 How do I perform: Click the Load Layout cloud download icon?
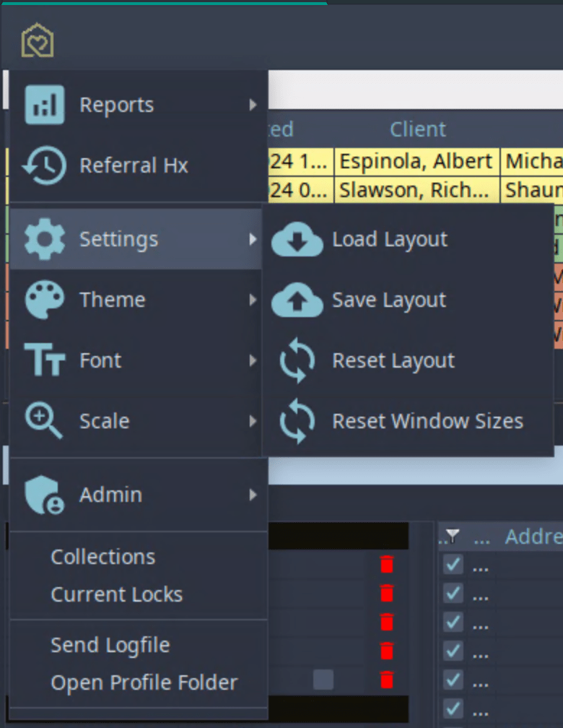click(297, 239)
